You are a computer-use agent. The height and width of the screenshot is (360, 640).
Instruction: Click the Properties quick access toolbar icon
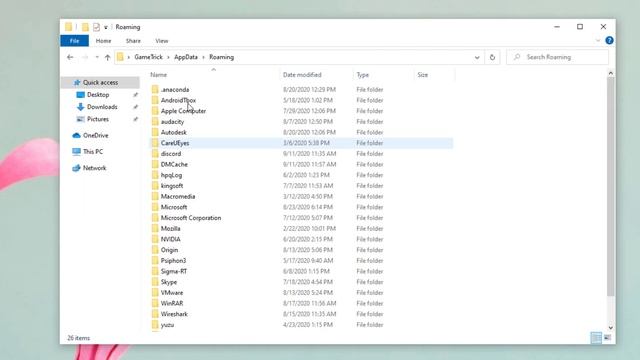tap(96, 27)
